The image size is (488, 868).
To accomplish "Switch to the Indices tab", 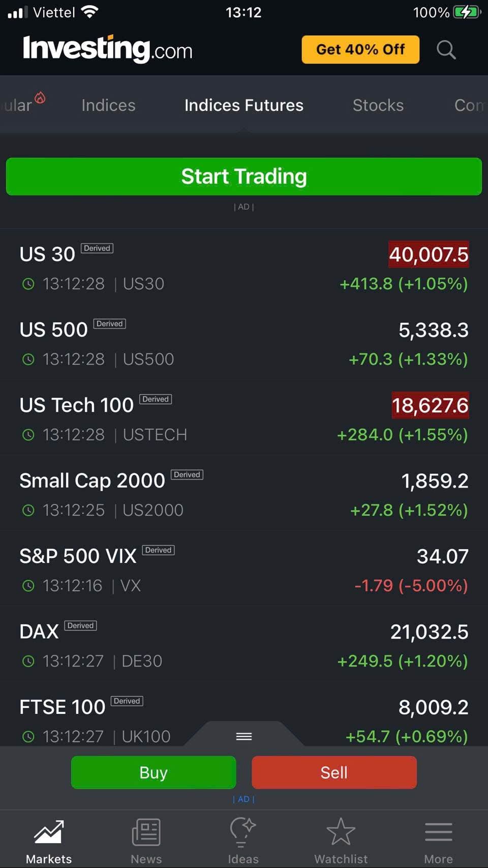I will tap(108, 105).
